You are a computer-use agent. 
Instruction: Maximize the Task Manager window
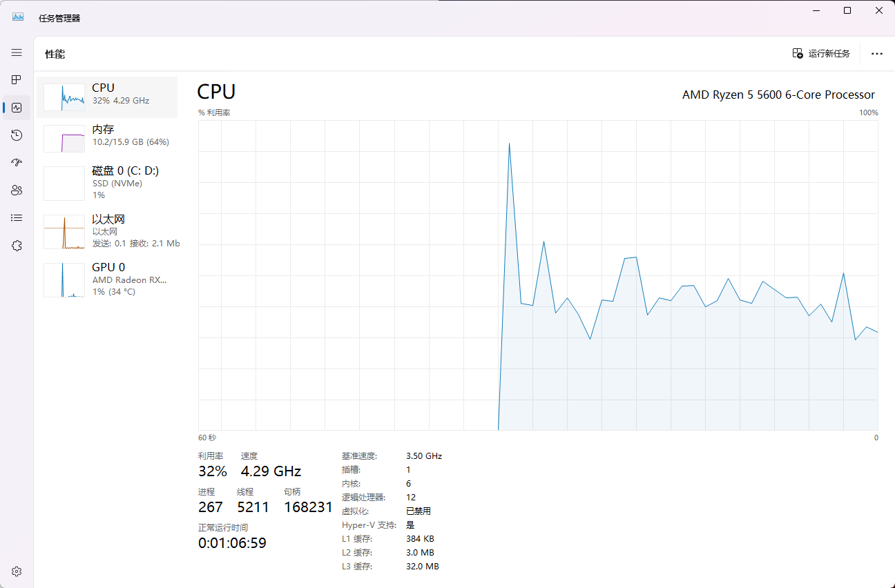coord(847,10)
